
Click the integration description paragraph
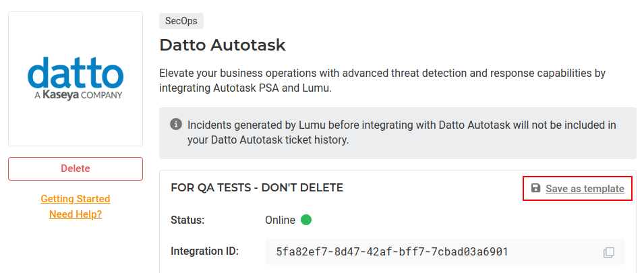coord(382,80)
